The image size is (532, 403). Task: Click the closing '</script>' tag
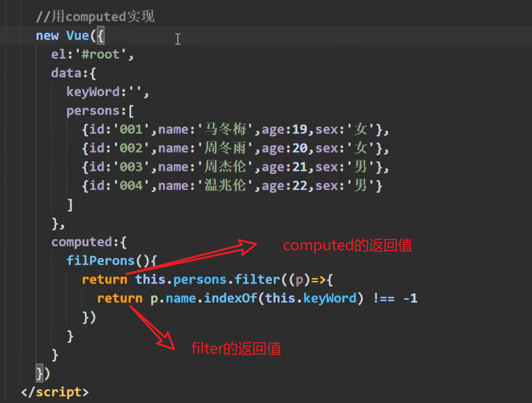click(x=55, y=392)
